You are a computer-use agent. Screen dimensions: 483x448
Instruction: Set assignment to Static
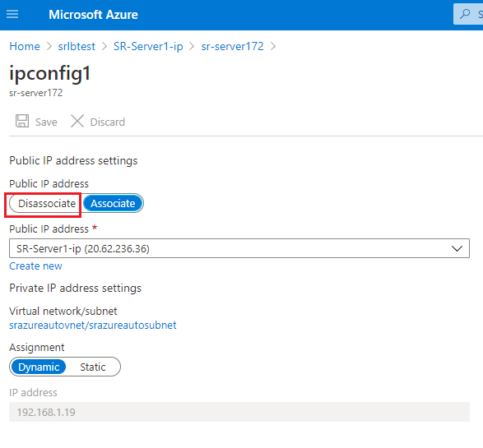(x=93, y=367)
